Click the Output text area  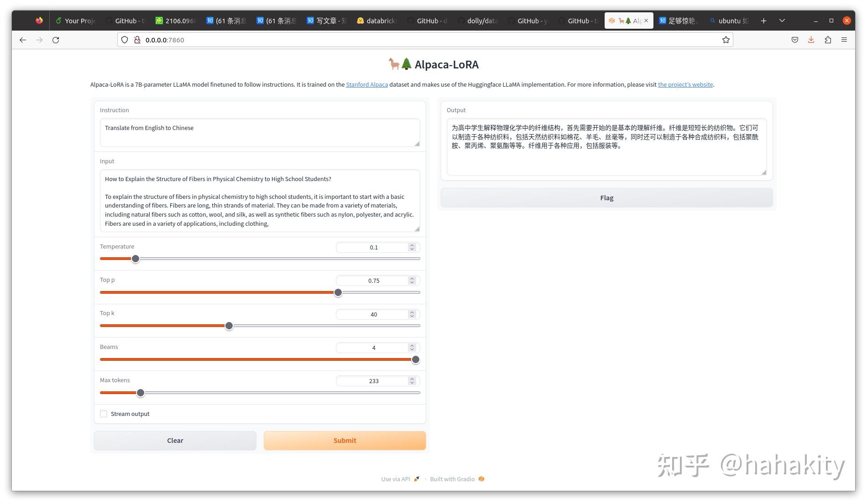click(x=606, y=147)
